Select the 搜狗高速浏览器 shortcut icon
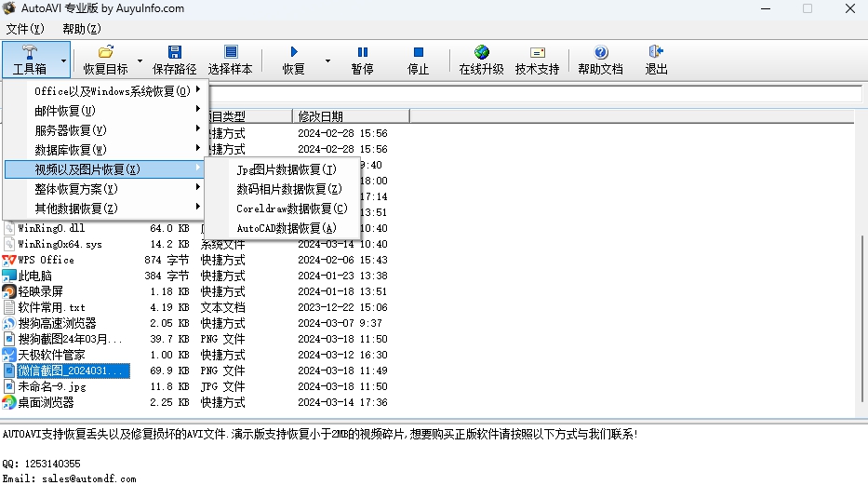The width and height of the screenshot is (868, 485). [9, 323]
